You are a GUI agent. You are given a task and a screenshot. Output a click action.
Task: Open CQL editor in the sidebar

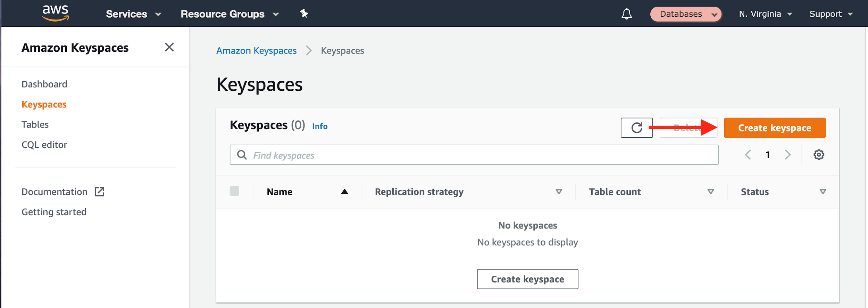(x=44, y=145)
